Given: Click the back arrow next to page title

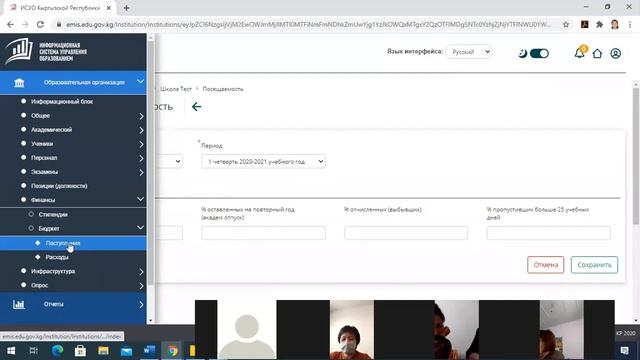Looking at the screenshot, I should coord(196,107).
